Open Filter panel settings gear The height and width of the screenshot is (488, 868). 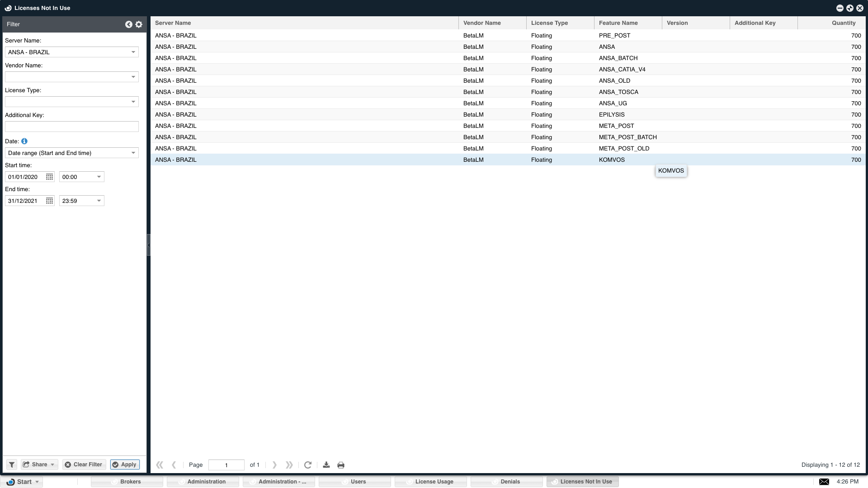coord(139,24)
